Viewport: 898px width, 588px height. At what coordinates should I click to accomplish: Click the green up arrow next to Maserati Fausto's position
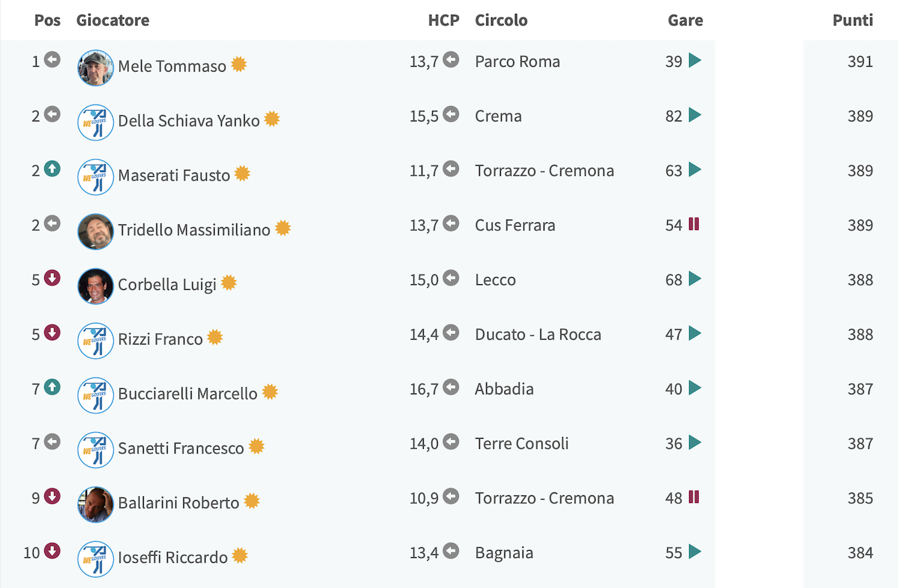[x=53, y=169]
